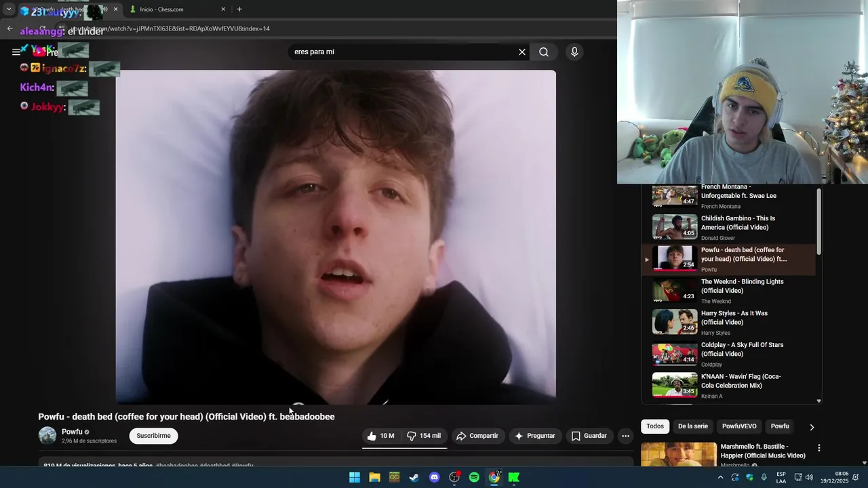Run the search with the magnifier icon
The height and width of the screenshot is (488, 868).
pos(544,52)
